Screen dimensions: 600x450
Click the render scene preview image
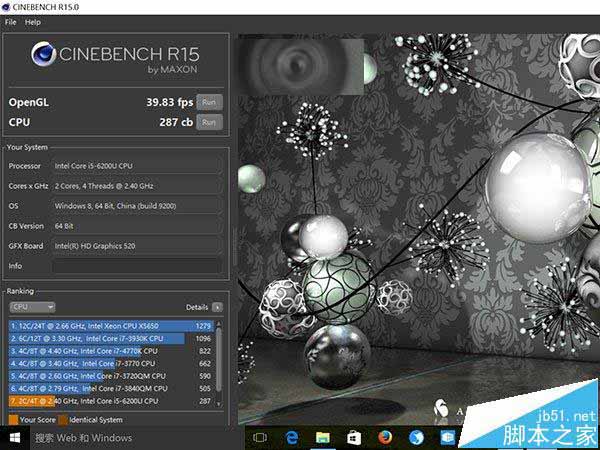point(419,229)
